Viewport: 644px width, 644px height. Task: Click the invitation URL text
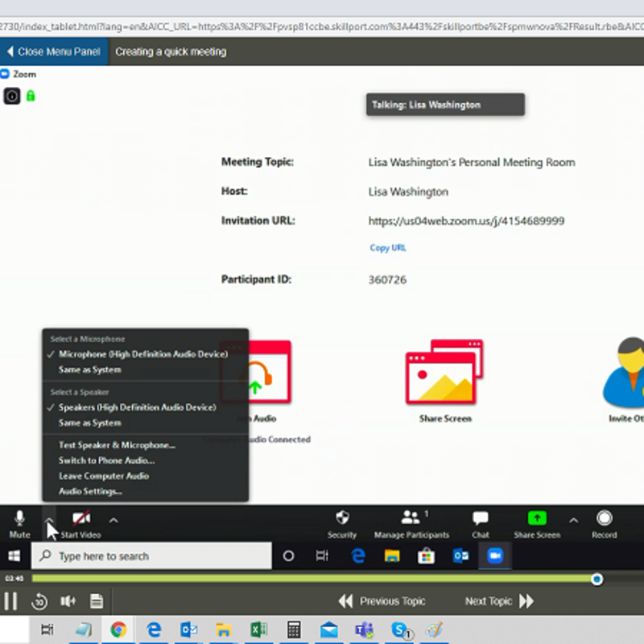click(466, 221)
